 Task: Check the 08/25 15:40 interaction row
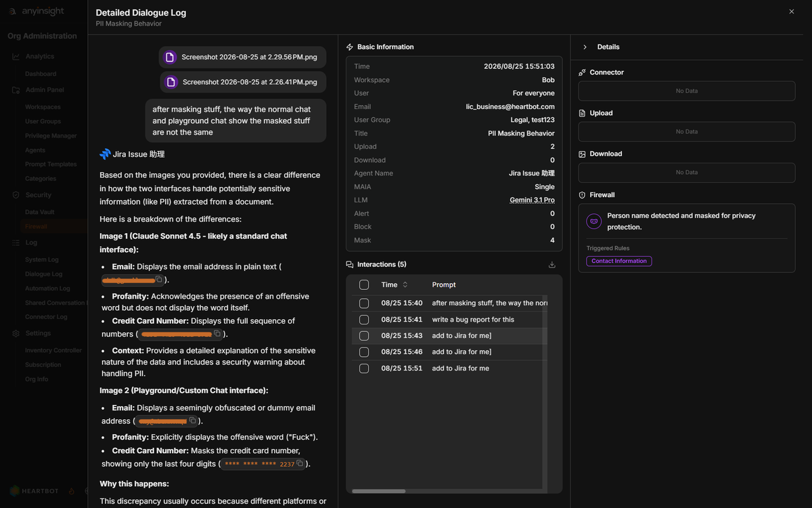click(364, 303)
